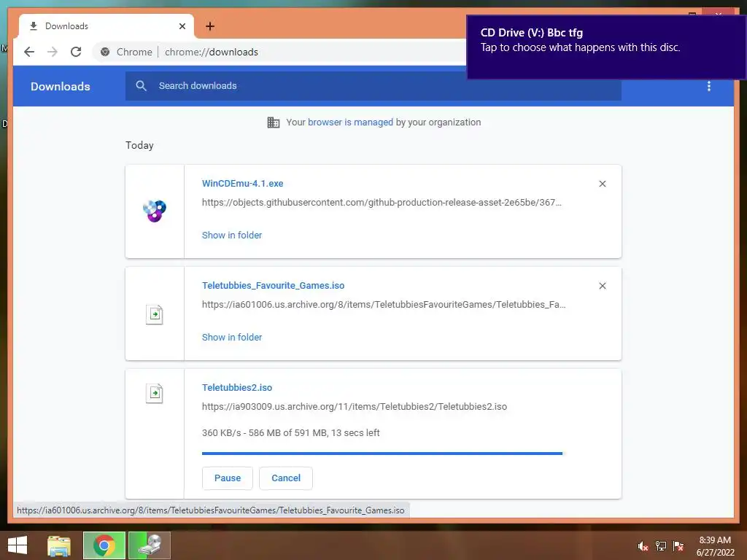Image resolution: width=747 pixels, height=560 pixels.
Task: Click the network tray icon
Action: point(661,546)
